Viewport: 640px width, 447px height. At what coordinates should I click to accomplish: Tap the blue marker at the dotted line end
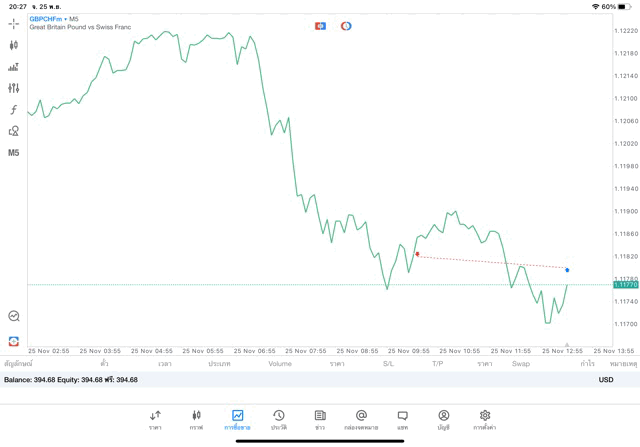[567, 270]
